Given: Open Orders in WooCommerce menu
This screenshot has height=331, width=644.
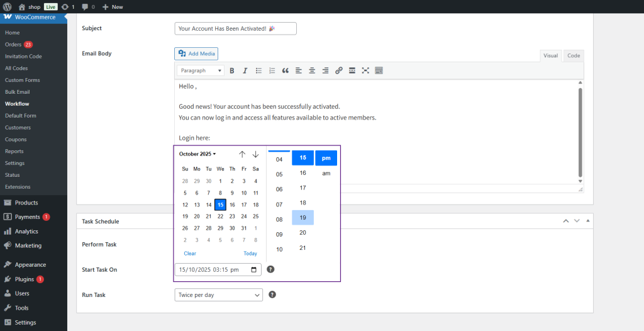Looking at the screenshot, I should click(x=18, y=45).
